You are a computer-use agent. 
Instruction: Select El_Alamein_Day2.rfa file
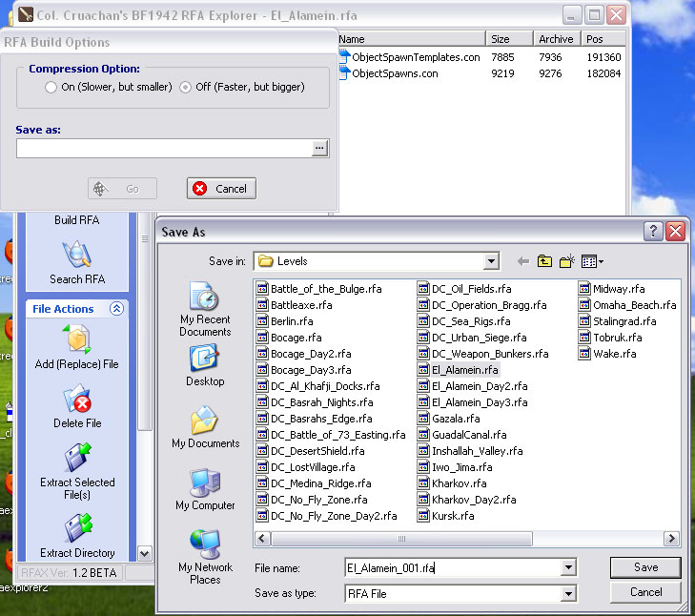click(473, 386)
